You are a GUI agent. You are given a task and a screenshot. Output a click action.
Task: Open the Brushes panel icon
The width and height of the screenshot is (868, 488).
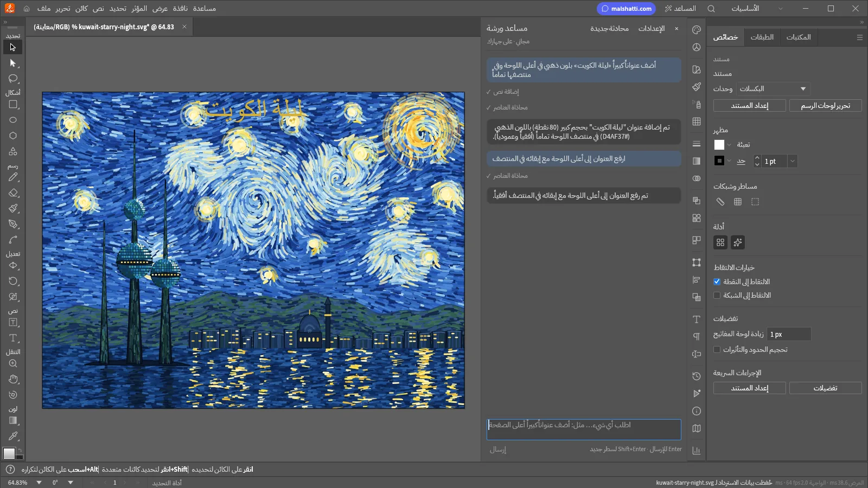pyautogui.click(x=697, y=87)
